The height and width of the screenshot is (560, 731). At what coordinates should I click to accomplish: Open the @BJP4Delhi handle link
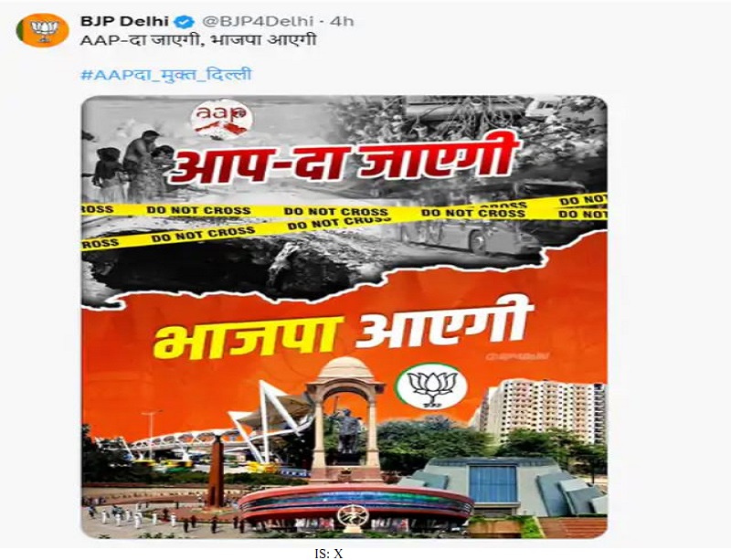tap(258, 21)
